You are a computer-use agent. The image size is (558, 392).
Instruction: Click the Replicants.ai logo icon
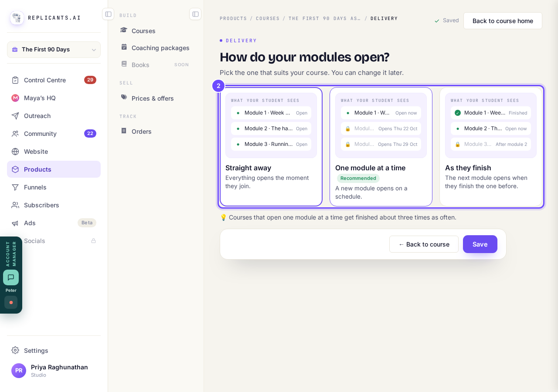(x=17, y=18)
